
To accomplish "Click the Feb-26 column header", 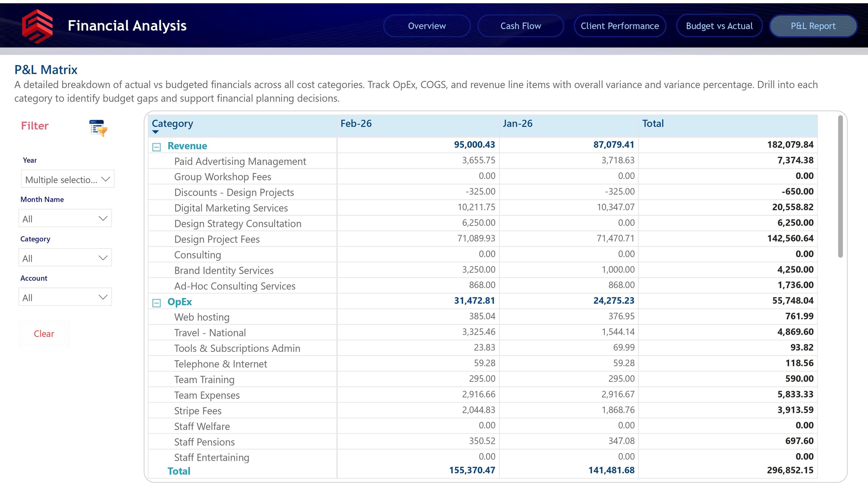I will pyautogui.click(x=356, y=123).
